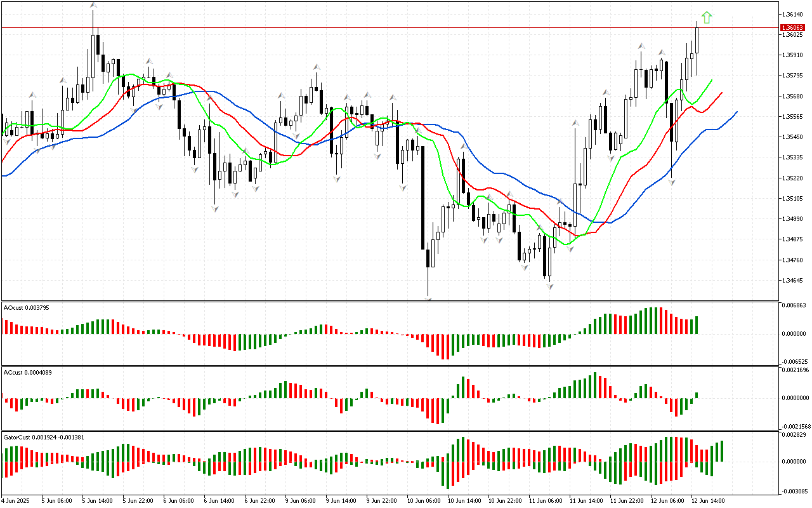The height and width of the screenshot is (508, 812).
Task: Click the 9 Jun 06:00 time axis label
Action: click(x=299, y=501)
